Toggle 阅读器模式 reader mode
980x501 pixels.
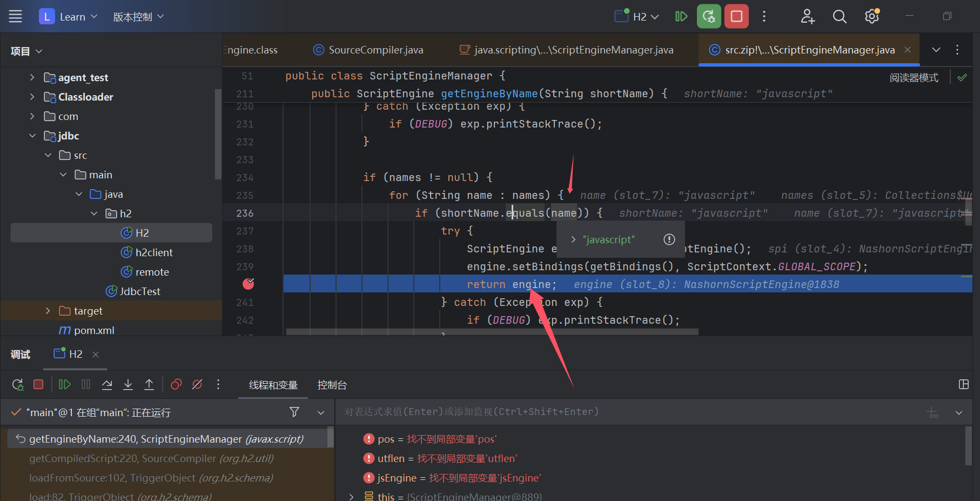pos(914,78)
